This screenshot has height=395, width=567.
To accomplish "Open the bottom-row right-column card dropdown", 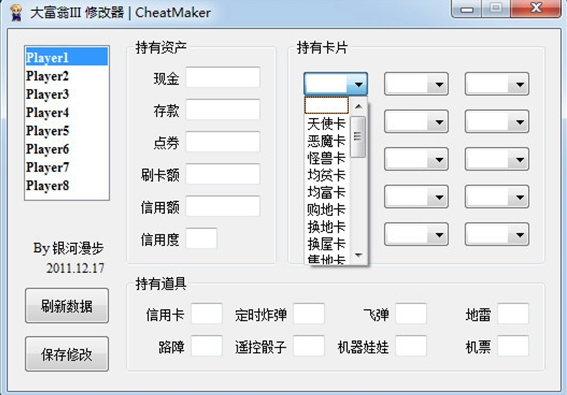I will point(497,234).
